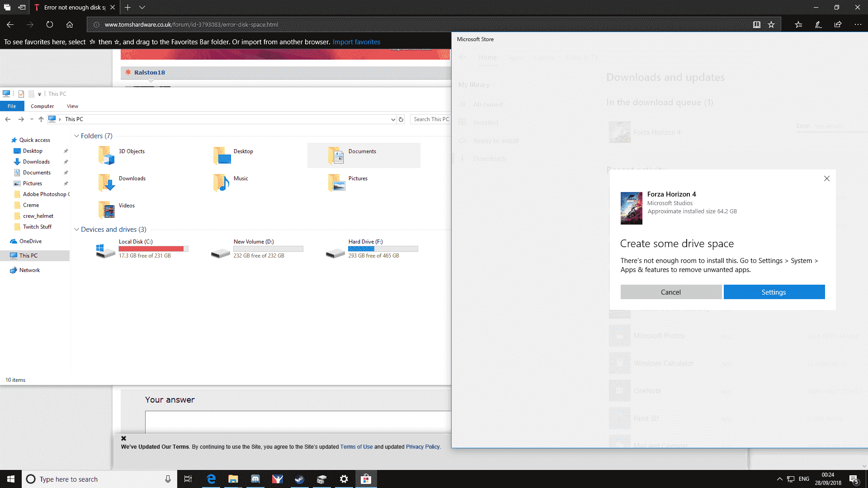Open Ralston18 forum user link
Screen dimensions: 868x488
150,72
